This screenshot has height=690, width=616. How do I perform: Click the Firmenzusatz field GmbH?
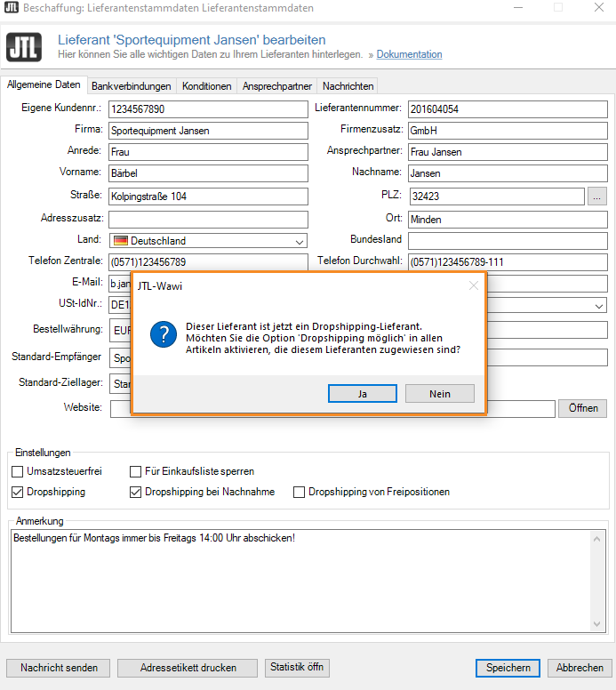coord(508,131)
